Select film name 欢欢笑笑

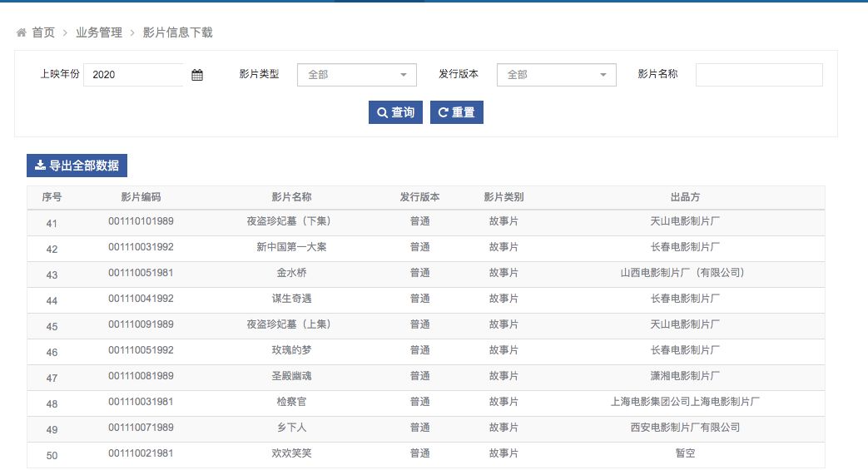291,453
